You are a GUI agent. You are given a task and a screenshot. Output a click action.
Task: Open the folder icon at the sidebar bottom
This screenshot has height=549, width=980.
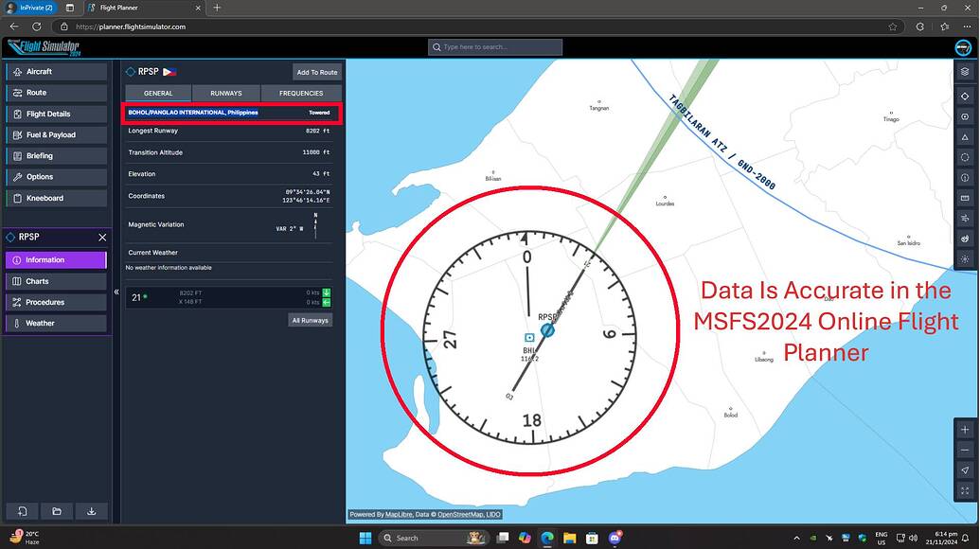click(56, 511)
